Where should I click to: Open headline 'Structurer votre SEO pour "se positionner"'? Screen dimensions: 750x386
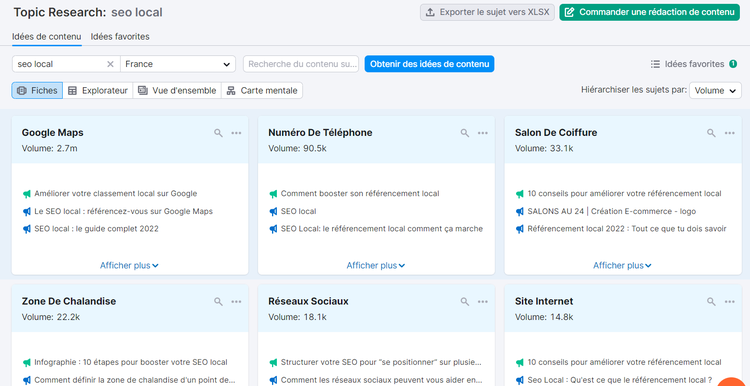click(381, 363)
